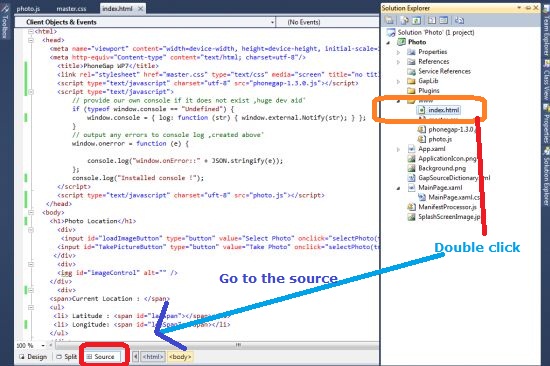Close the index.html editor tab
This screenshot has width=550, height=366.
pos(140,8)
